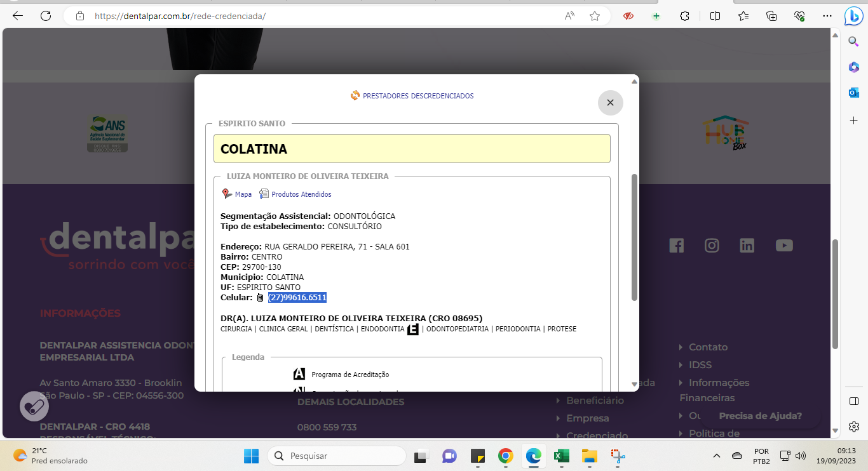868x471 pixels.
Task: Add page to favorites star icon
Action: coord(595,16)
